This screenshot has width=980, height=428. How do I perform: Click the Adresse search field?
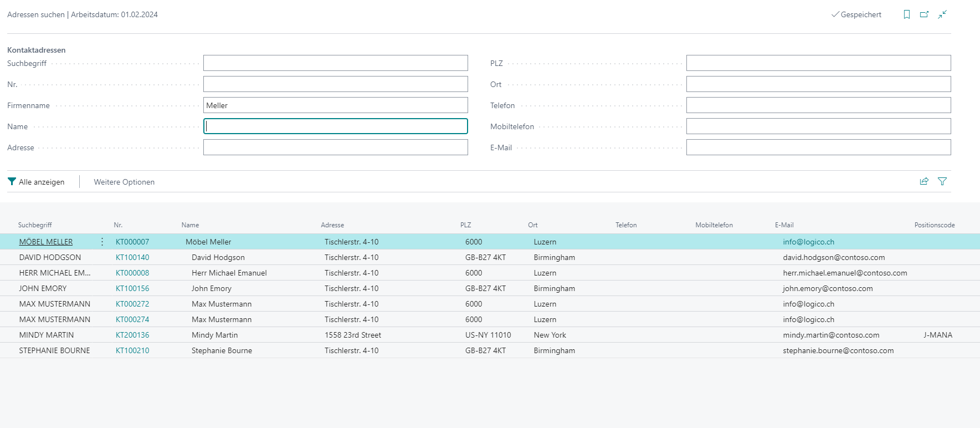(336, 147)
